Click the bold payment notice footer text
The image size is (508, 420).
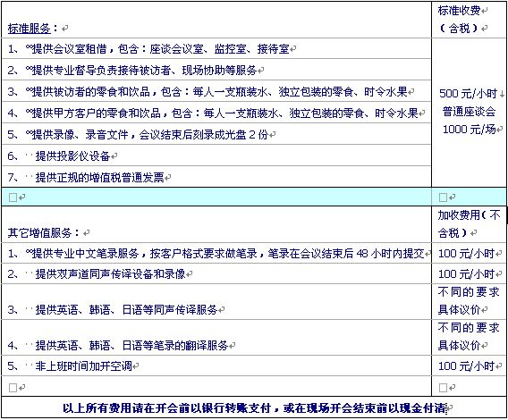click(x=254, y=408)
